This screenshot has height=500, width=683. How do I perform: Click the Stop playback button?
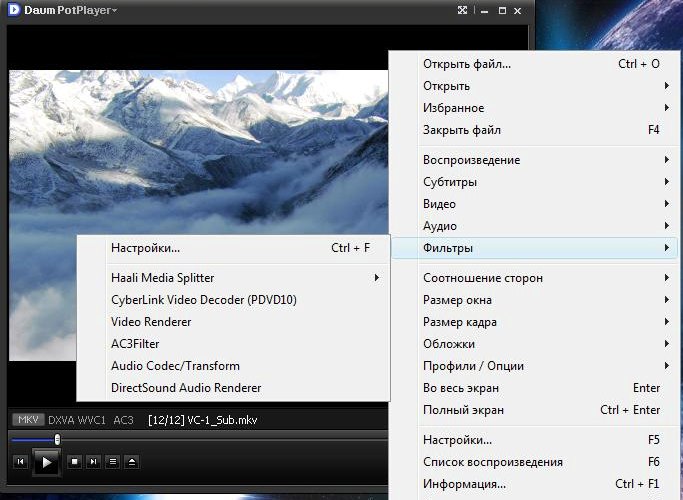(74, 461)
